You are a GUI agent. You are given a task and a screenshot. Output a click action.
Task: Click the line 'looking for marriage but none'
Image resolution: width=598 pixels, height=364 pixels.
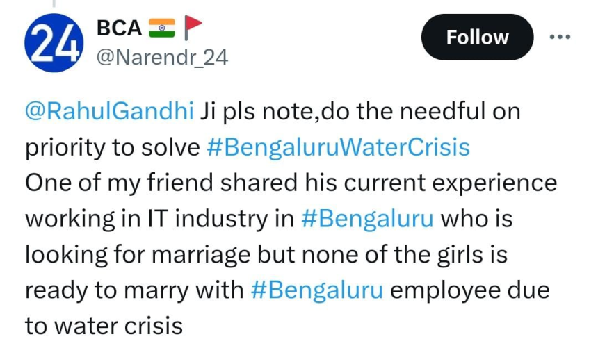(266, 255)
